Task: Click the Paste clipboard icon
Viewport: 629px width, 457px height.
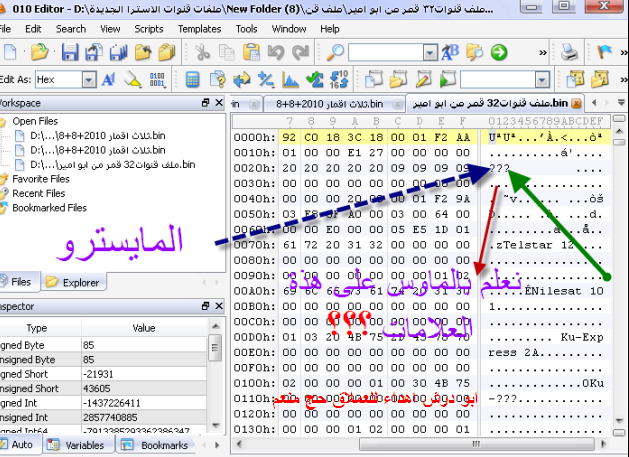Action: pyautogui.click(x=251, y=53)
